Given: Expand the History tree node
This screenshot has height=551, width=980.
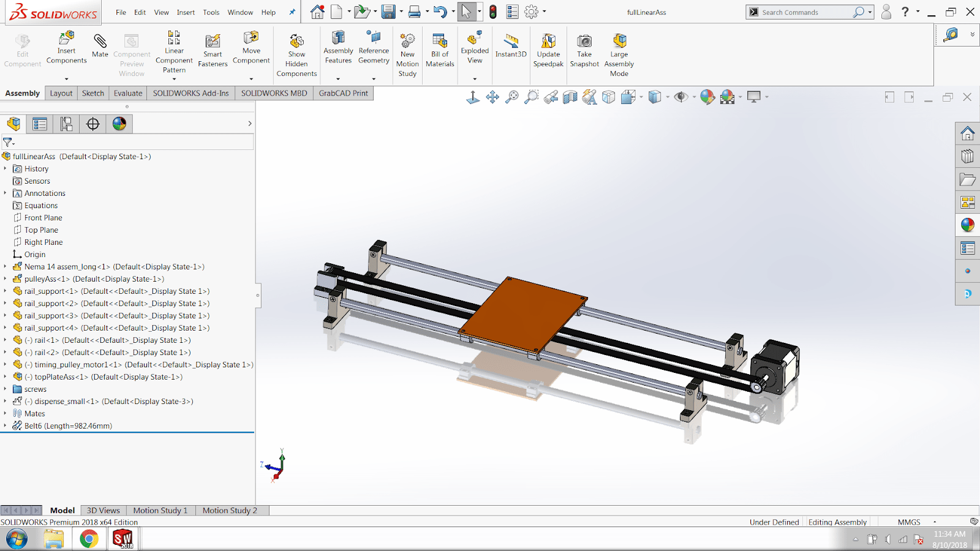Looking at the screenshot, I should point(6,168).
